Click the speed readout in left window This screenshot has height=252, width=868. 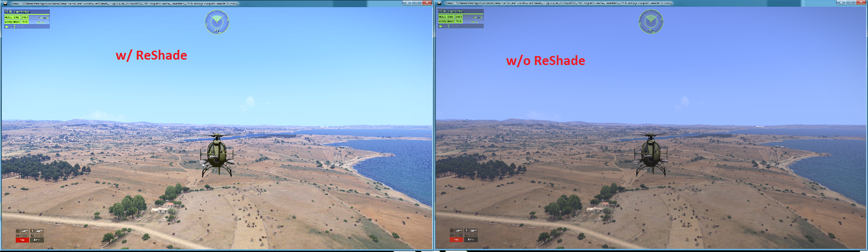click(x=43, y=18)
